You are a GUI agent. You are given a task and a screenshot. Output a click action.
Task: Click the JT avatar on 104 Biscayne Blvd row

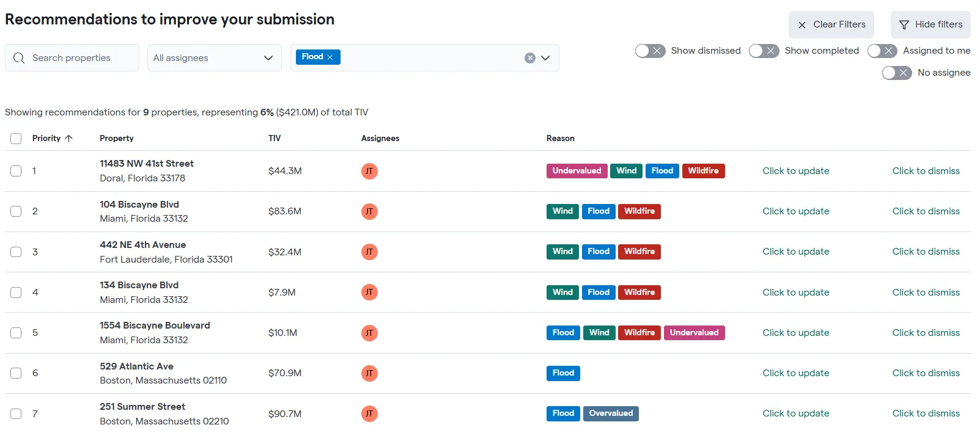pos(369,211)
